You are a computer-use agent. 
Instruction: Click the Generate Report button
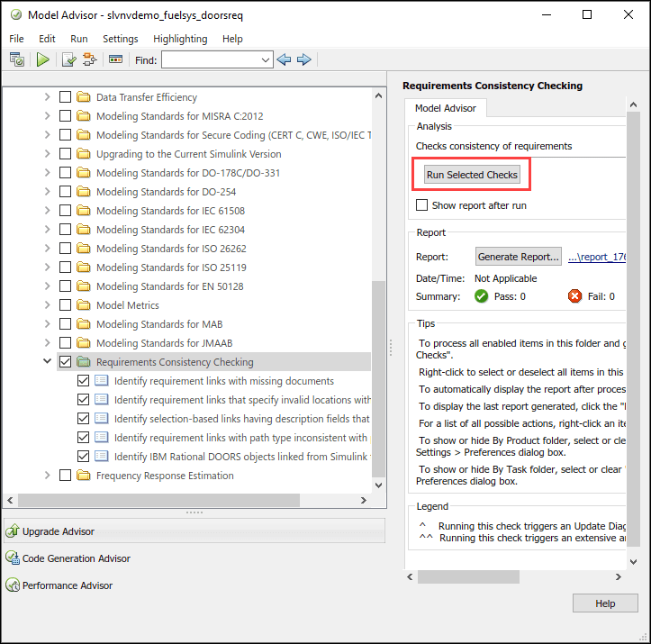click(518, 257)
